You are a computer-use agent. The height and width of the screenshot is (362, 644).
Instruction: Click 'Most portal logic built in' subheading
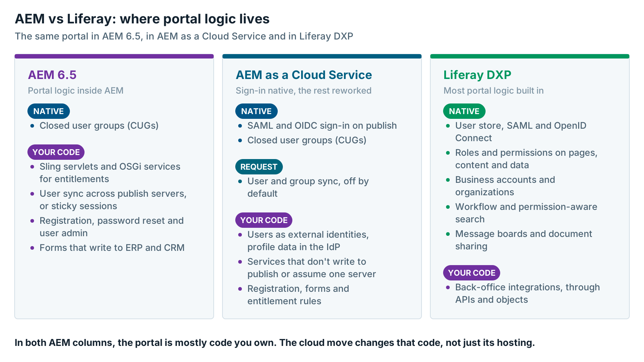pyautogui.click(x=494, y=91)
